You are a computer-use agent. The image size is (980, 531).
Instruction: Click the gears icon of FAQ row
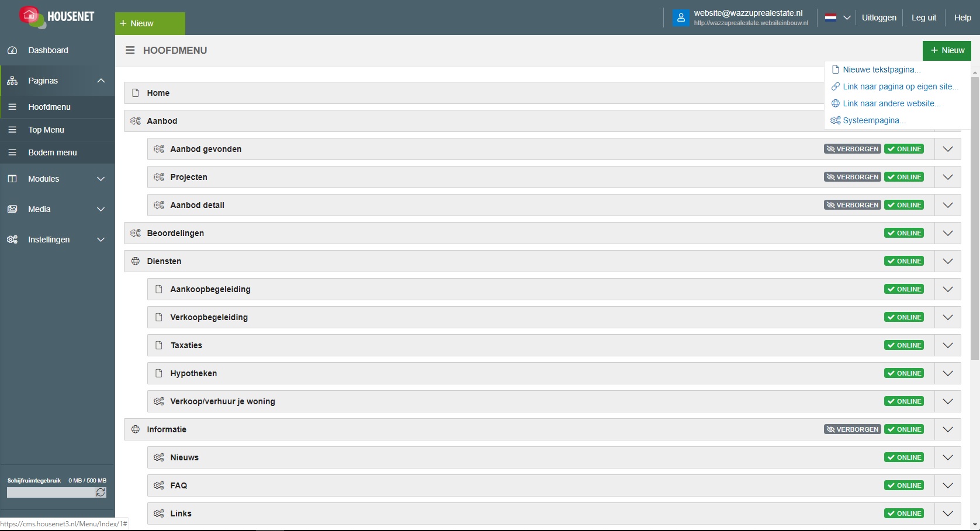pyautogui.click(x=159, y=485)
